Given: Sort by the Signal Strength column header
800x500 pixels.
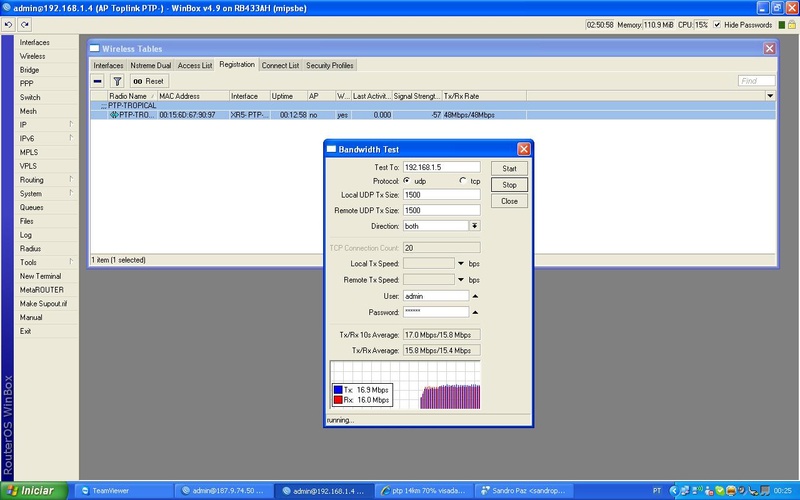Looking at the screenshot, I should coord(417,95).
